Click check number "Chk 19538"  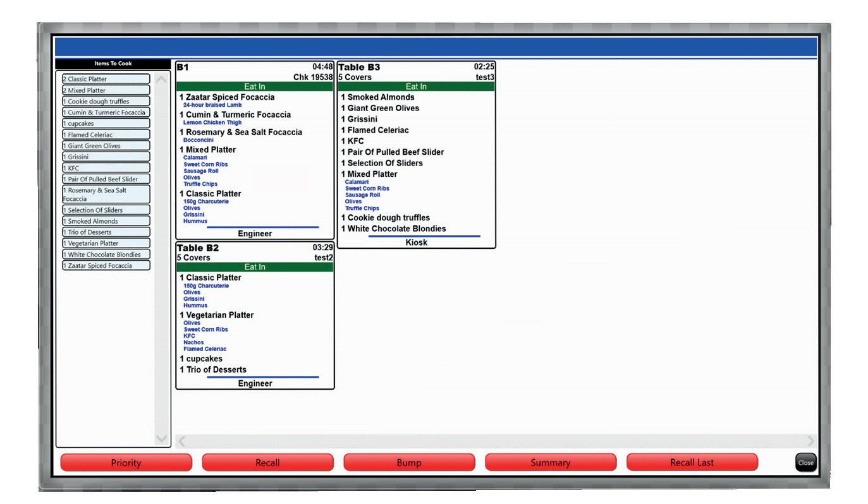[x=313, y=77]
